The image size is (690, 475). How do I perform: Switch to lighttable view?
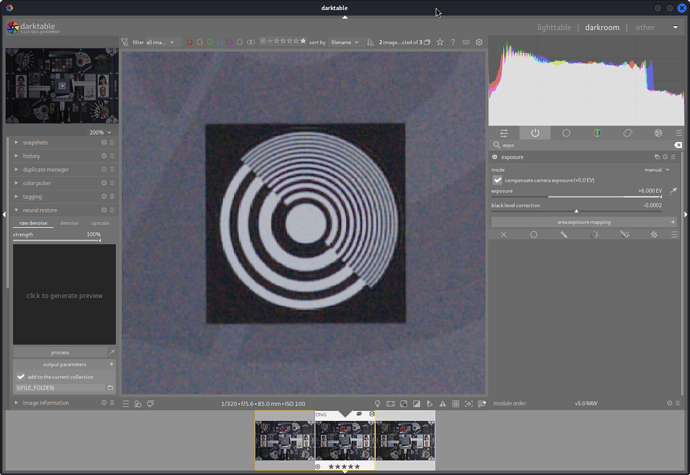pos(554,27)
